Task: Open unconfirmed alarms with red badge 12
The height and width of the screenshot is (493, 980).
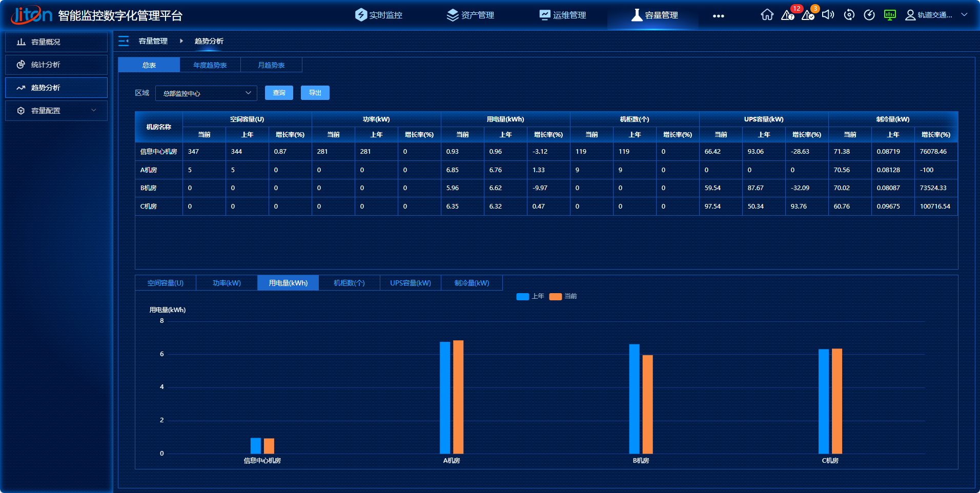Action: (x=788, y=15)
